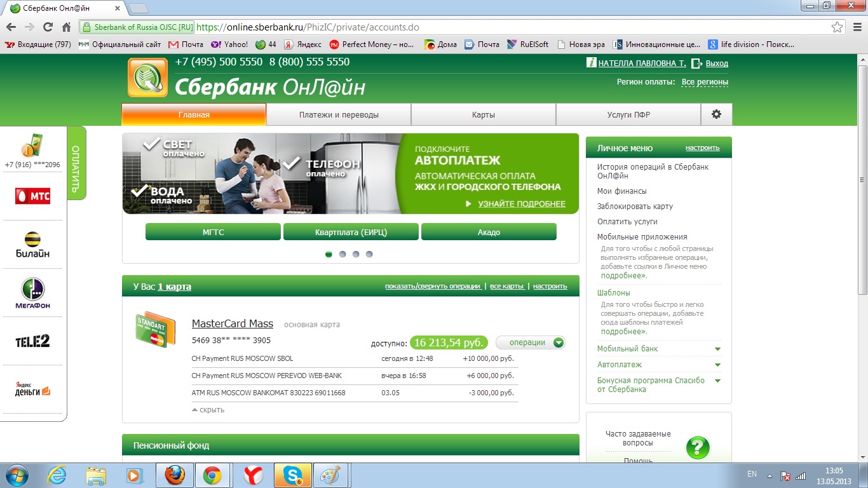The image size is (868, 488).
Task: Click УЗНАЙТЕ ПОДРОБНЕЕ link on banner
Action: (x=521, y=204)
